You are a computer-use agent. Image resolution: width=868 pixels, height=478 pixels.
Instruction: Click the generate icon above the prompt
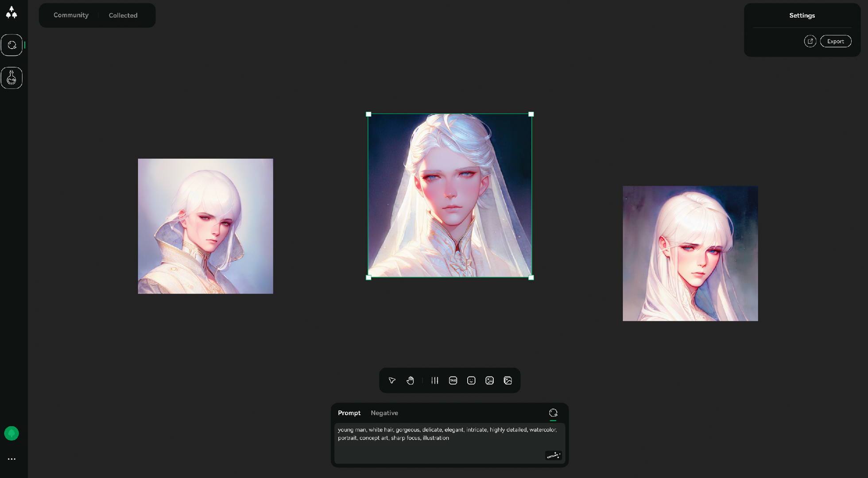click(553, 413)
